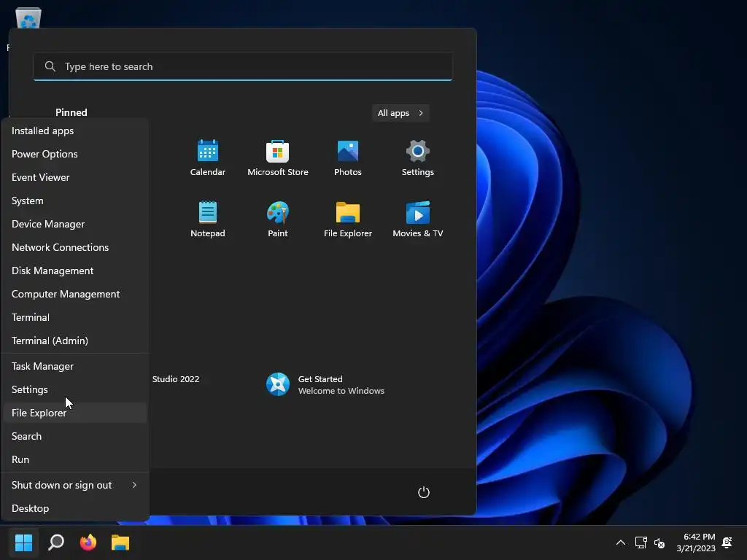Select Desktop at bottom of menu
Viewport: 747px width, 560px height.
click(75, 508)
